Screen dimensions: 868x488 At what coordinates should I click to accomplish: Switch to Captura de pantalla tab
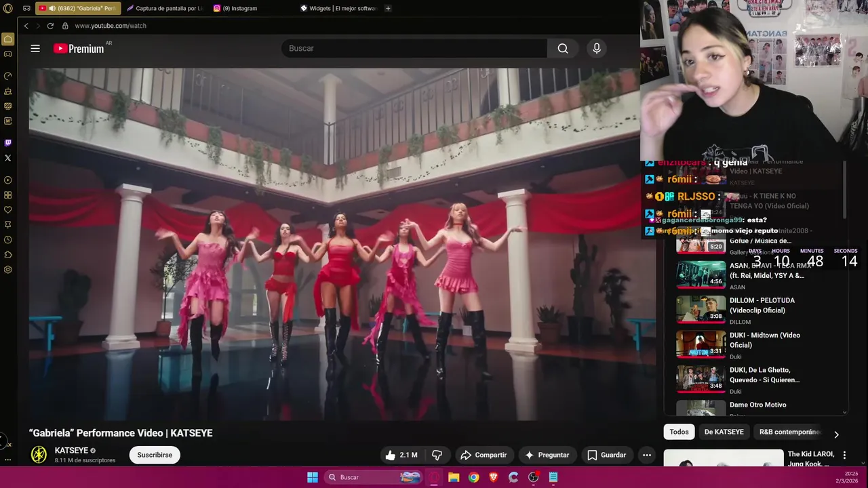[x=165, y=8]
